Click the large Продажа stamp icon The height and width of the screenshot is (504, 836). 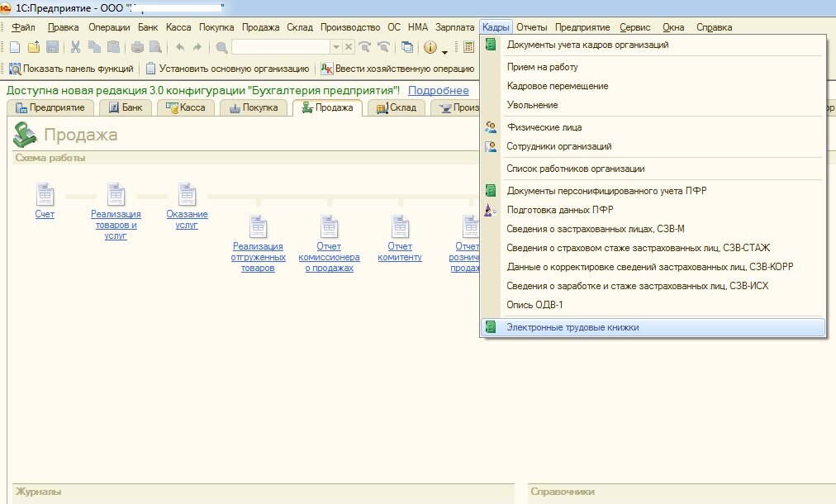pos(25,135)
